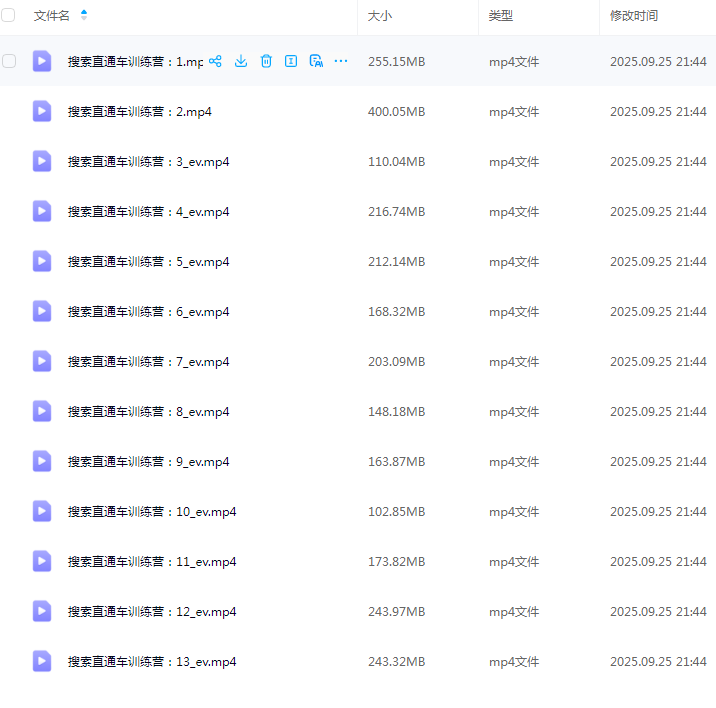The height and width of the screenshot is (708, 716).
Task: Click the 212.14MB size cell
Action: click(x=397, y=262)
